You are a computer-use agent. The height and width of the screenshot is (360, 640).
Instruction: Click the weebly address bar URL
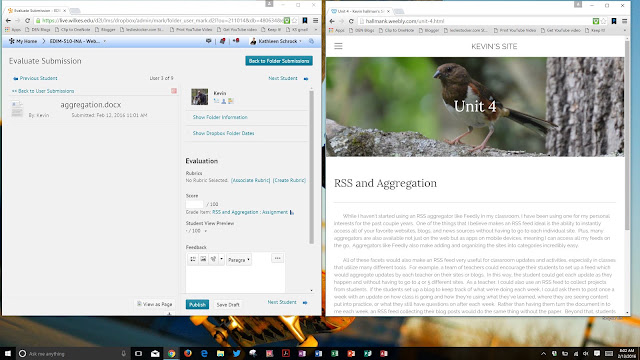click(404, 21)
